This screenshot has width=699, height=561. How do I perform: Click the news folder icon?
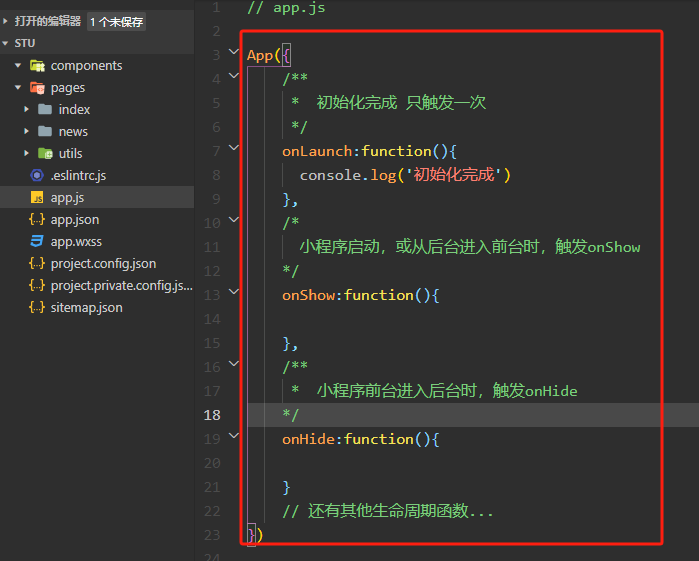point(45,131)
